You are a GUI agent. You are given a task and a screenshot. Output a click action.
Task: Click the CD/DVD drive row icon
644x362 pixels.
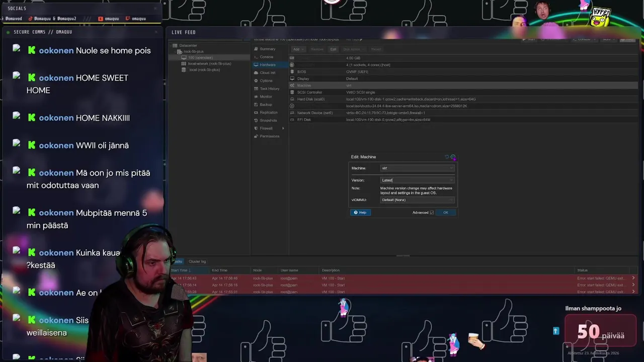292,106
